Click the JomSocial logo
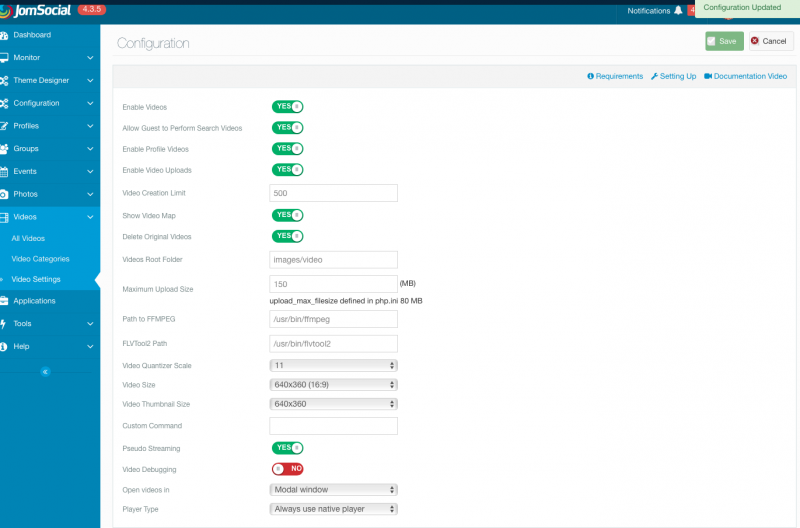The height and width of the screenshot is (528, 800). (35, 10)
